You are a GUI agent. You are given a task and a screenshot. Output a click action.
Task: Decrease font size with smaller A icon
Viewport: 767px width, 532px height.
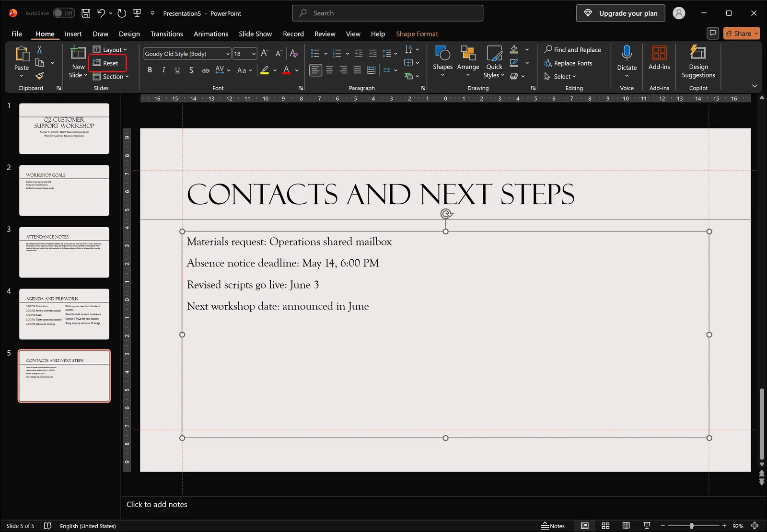tap(279, 54)
